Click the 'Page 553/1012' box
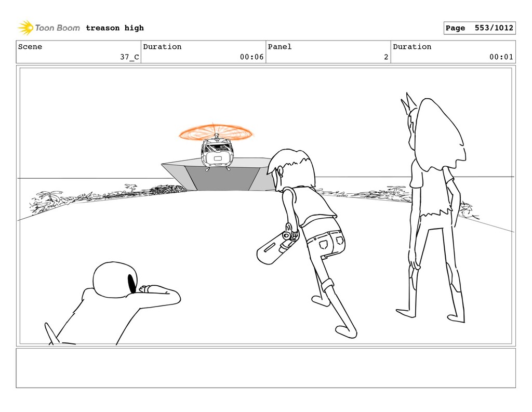Screen dimensions: 532x412 480,28
